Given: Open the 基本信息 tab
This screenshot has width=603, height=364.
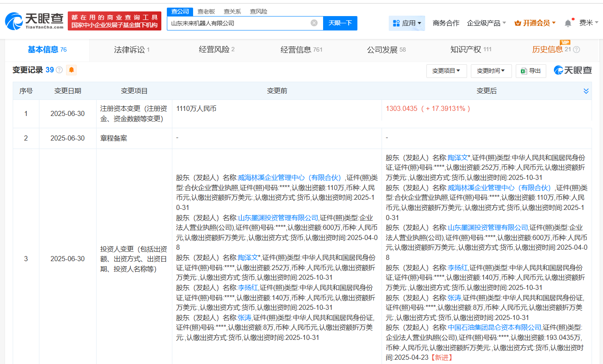Looking at the screenshot, I should (47, 50).
